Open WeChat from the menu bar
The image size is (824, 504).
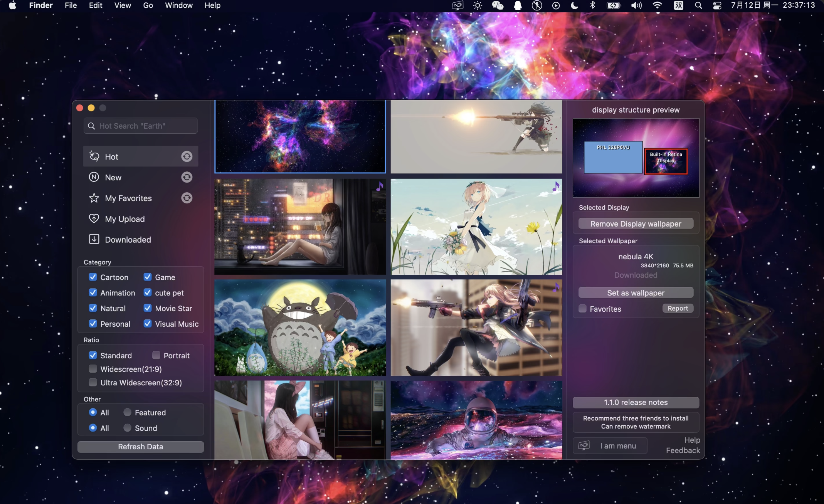tap(498, 5)
